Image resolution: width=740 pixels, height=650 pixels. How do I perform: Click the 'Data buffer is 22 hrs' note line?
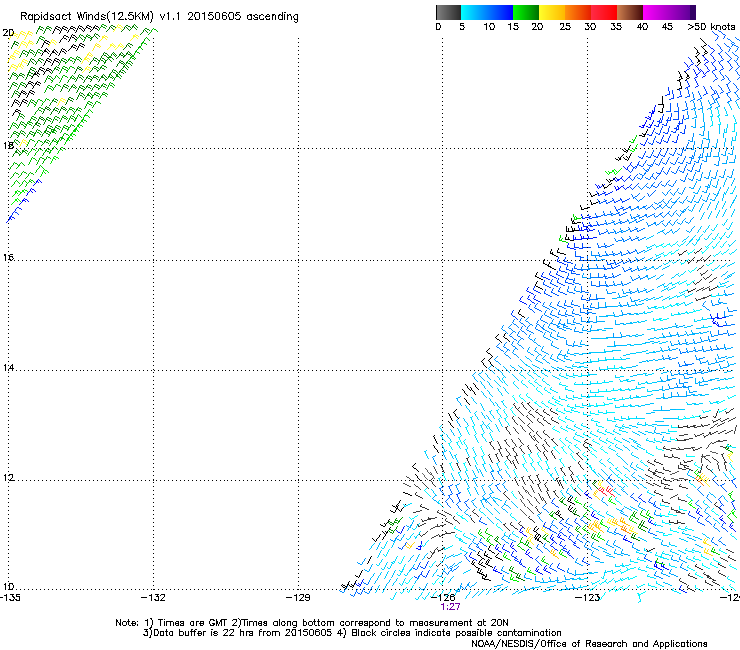(352, 633)
